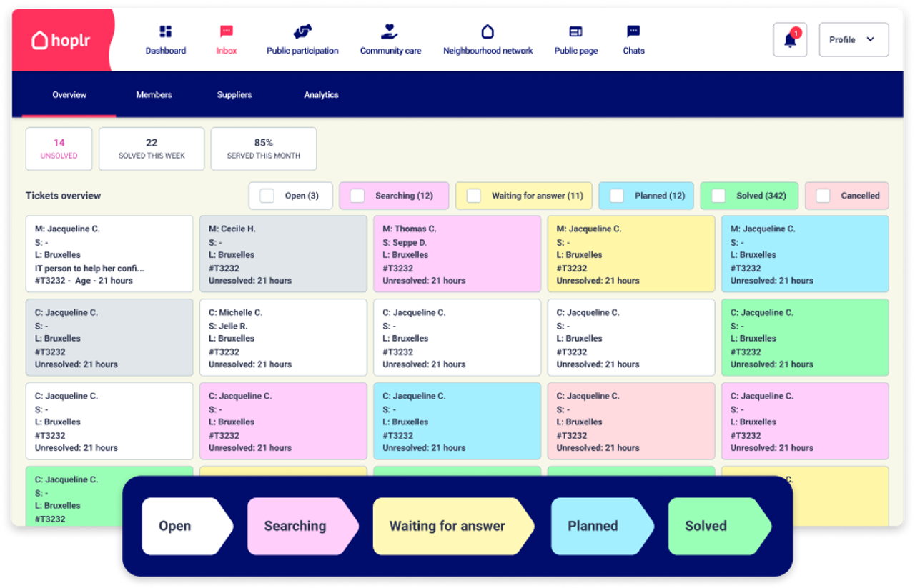
Task: Expand the Profile dropdown
Action: pos(854,39)
